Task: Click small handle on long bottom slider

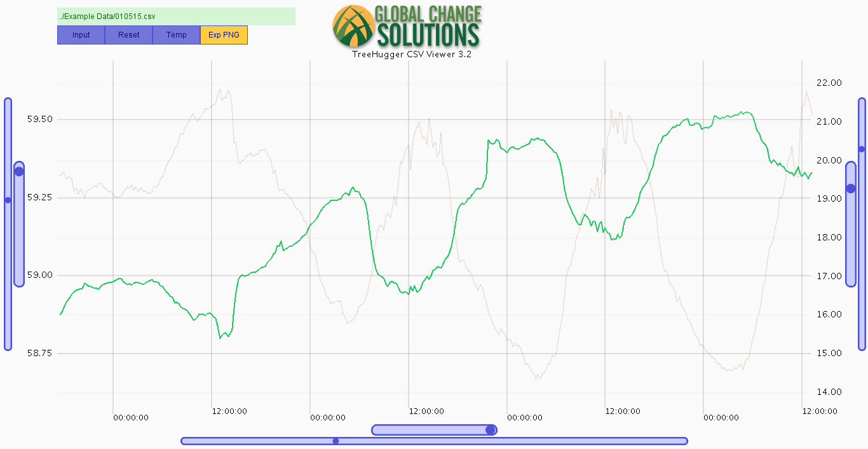Action: tap(336, 441)
